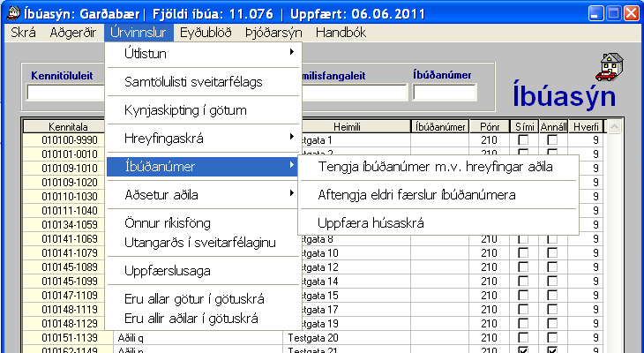Choose Utangarðs í sveitarfélaginu

(203, 243)
